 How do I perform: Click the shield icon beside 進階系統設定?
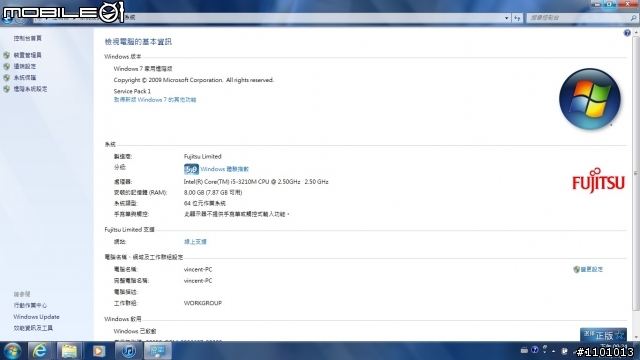click(7, 89)
